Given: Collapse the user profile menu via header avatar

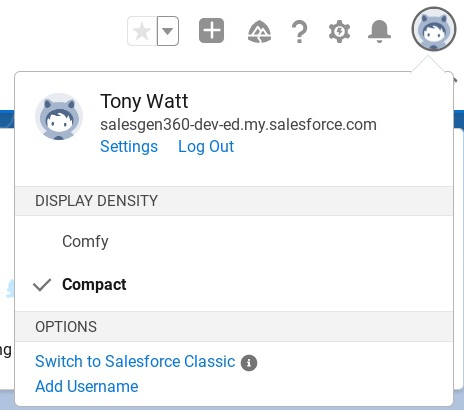Looking at the screenshot, I should tap(434, 29).
